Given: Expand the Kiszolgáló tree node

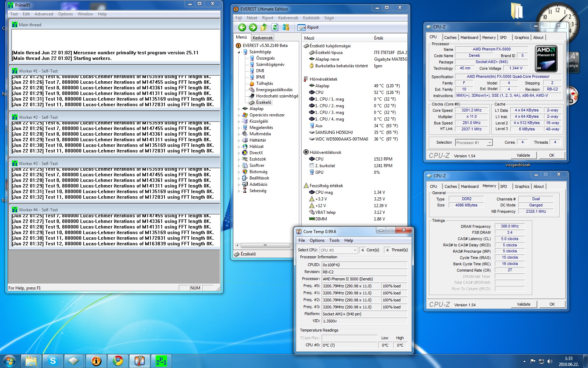Looking at the screenshot, I should [x=239, y=122].
